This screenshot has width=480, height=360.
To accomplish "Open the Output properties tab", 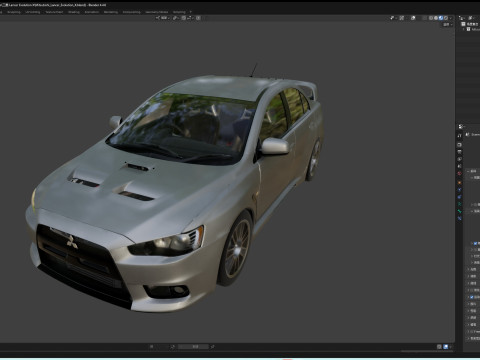I will 459,152.
